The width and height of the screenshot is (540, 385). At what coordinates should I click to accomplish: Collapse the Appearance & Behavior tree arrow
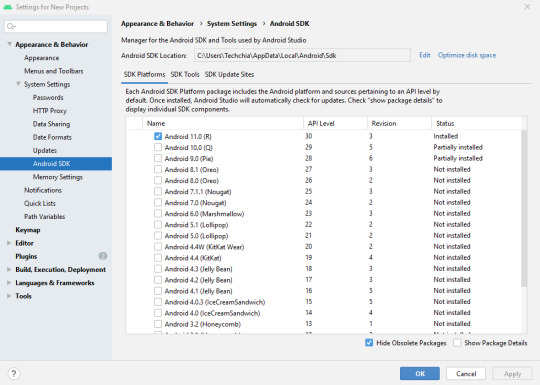pyautogui.click(x=10, y=44)
